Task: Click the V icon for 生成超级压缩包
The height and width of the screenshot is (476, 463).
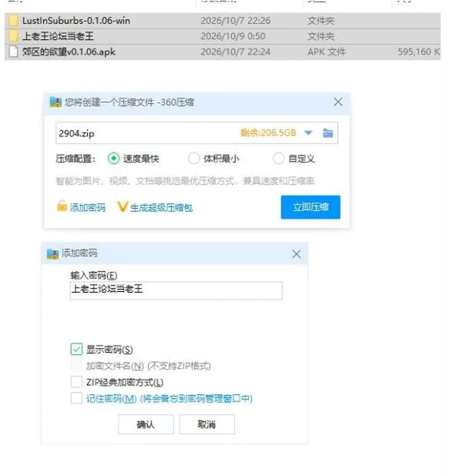Action: pos(123,207)
